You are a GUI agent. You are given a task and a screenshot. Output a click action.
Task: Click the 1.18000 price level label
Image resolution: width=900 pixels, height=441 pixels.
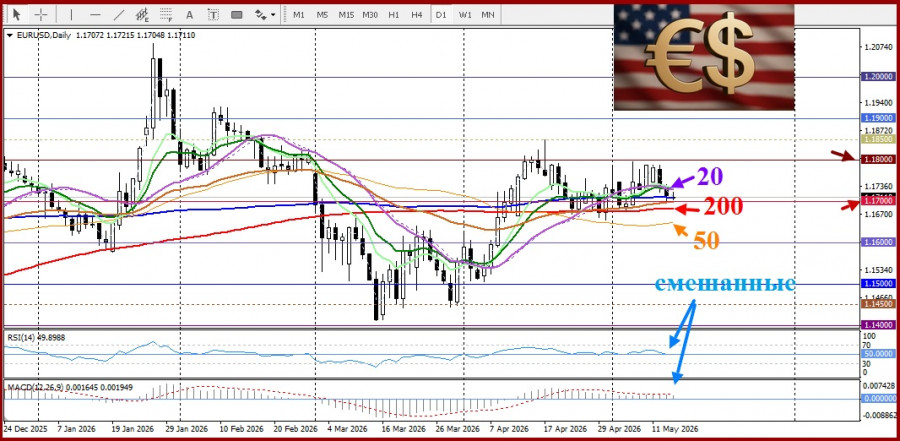click(878, 159)
